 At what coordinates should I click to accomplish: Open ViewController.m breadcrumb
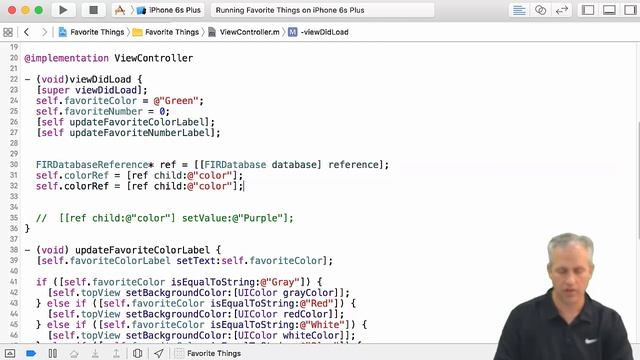pos(244,32)
